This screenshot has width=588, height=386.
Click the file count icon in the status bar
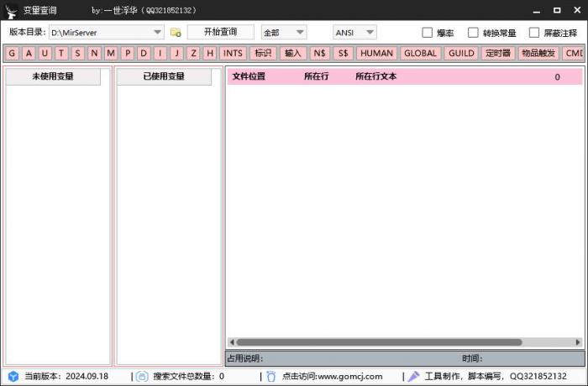(142, 377)
